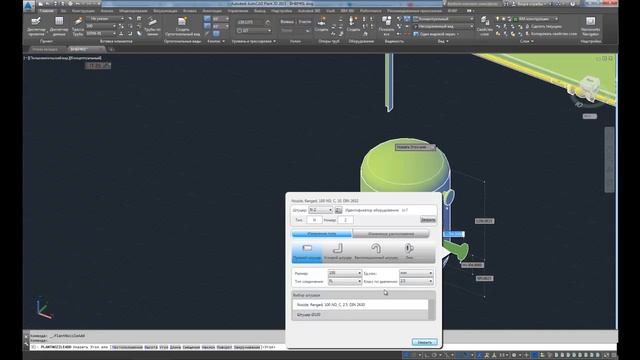Click the viewport label Концептуальный in the top-left
This screenshot has width=640, height=360.
click(x=85, y=58)
